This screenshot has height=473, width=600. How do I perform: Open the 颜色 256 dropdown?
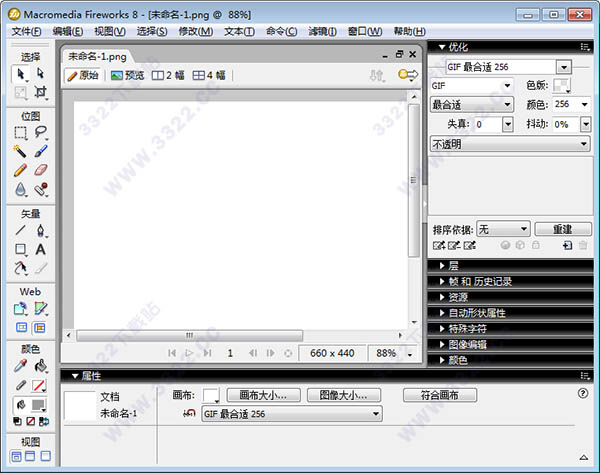[x=571, y=104]
